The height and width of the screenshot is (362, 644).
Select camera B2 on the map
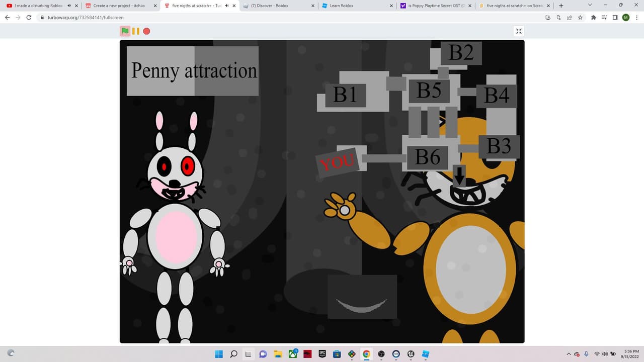pyautogui.click(x=461, y=53)
